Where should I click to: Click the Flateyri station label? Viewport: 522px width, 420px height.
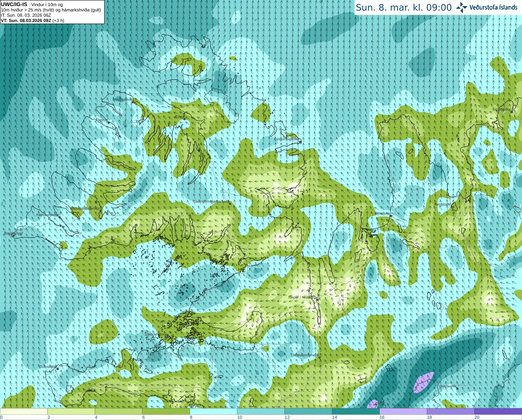102,120
